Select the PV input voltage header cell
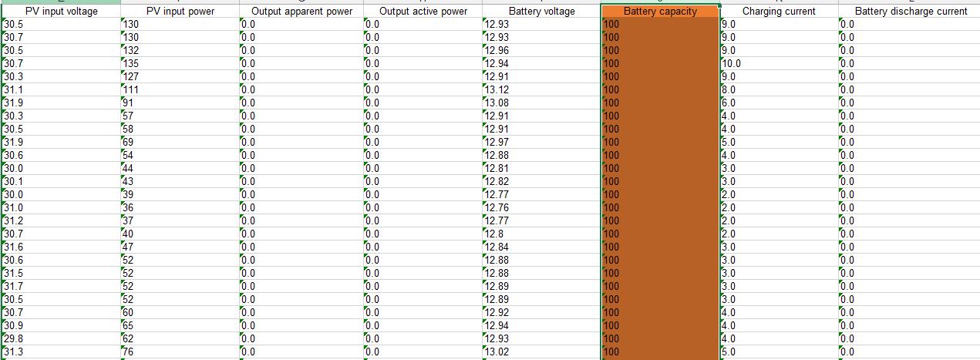 tap(60, 12)
